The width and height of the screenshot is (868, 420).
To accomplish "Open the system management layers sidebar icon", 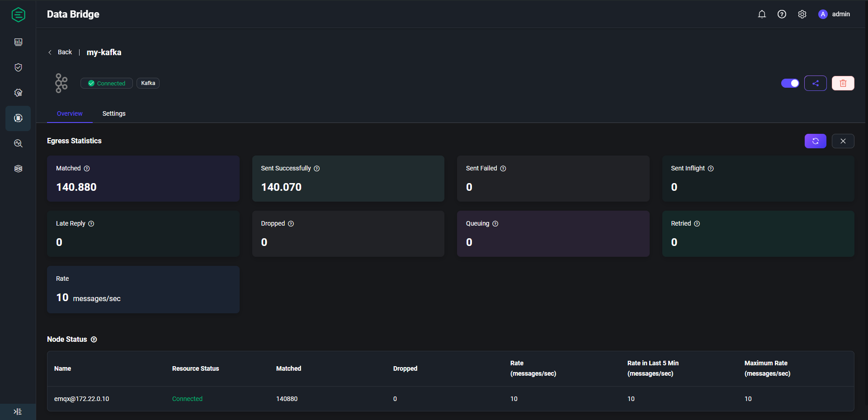I will pyautogui.click(x=18, y=169).
